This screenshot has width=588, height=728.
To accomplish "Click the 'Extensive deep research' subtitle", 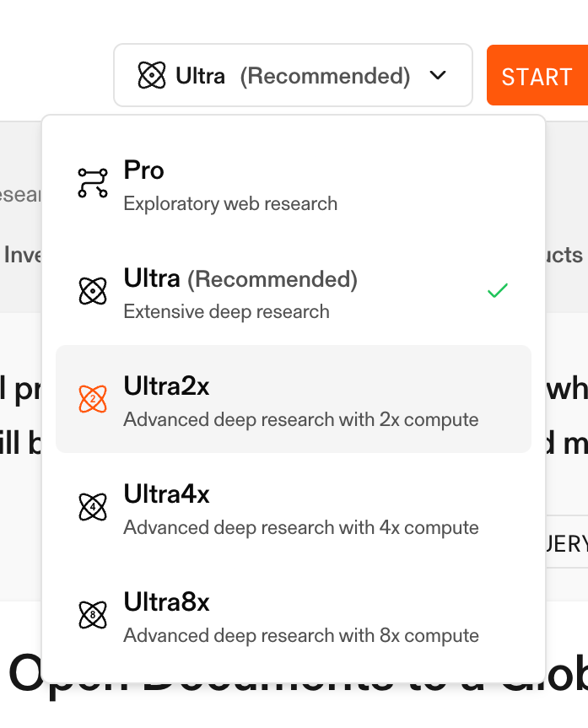I will point(226,311).
